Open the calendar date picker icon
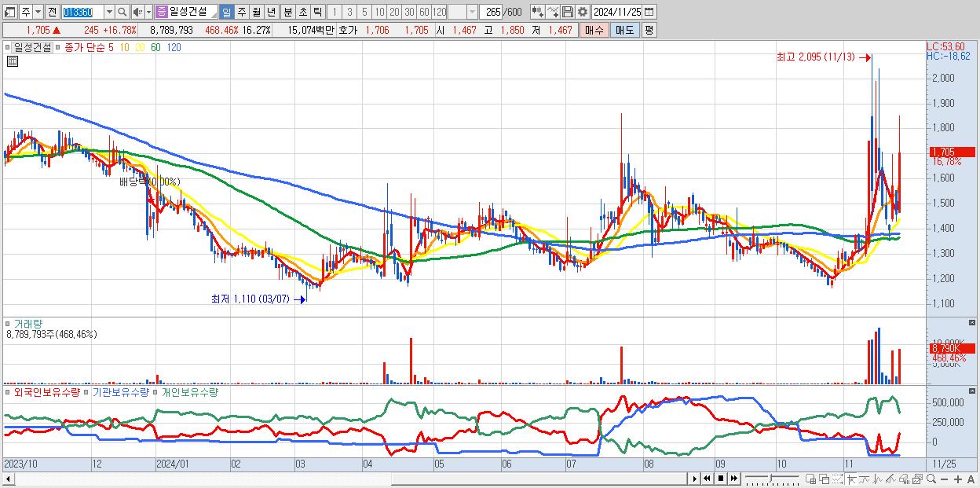This screenshot has width=980, height=488. [649, 13]
